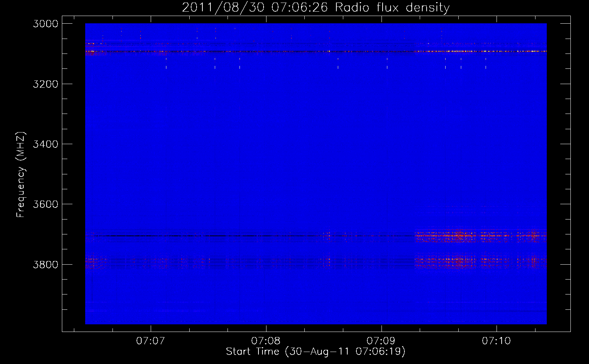Select the 3600 frequency axis label
589x364 pixels.
pos(46,204)
